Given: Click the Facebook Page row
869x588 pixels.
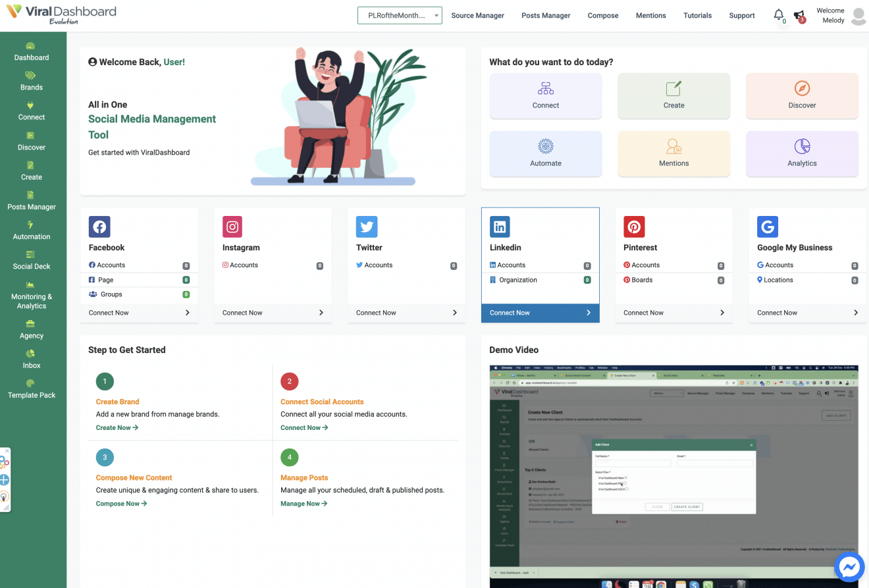Looking at the screenshot, I should 139,280.
